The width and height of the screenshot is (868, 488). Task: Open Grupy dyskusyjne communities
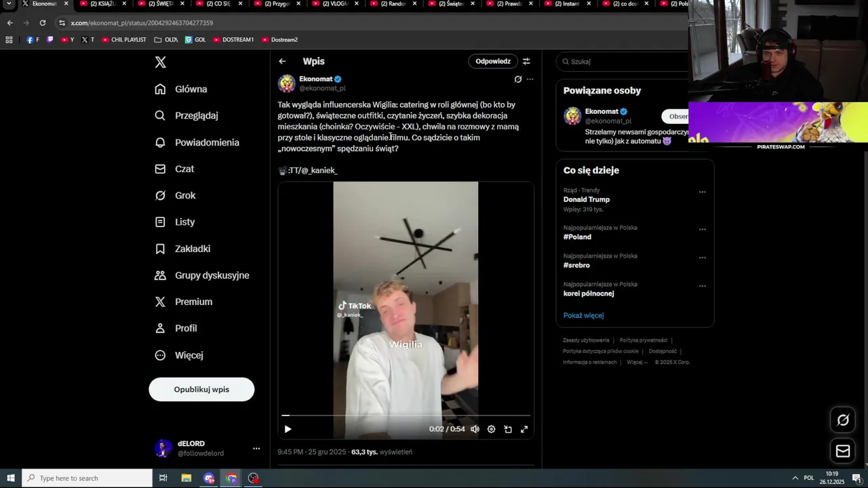click(202, 275)
